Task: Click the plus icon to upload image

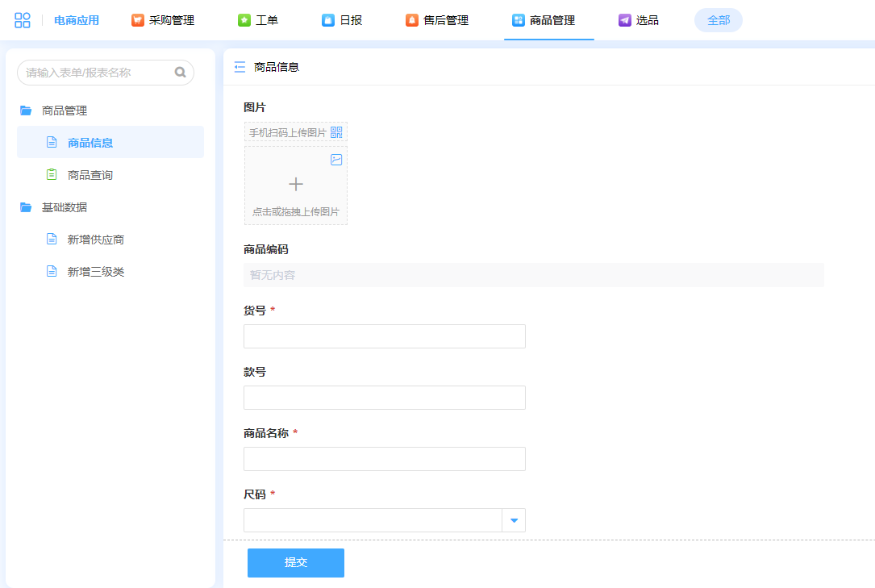Action: tap(296, 185)
